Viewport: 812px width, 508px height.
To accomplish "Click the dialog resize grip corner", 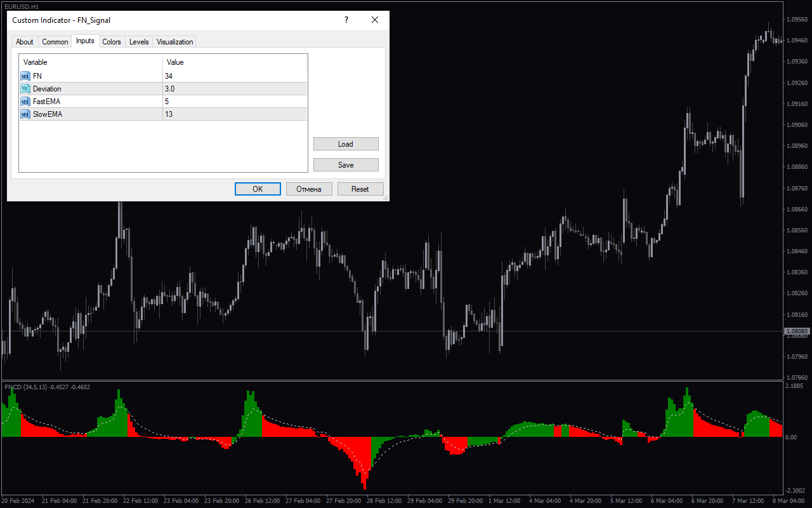I will (386, 198).
